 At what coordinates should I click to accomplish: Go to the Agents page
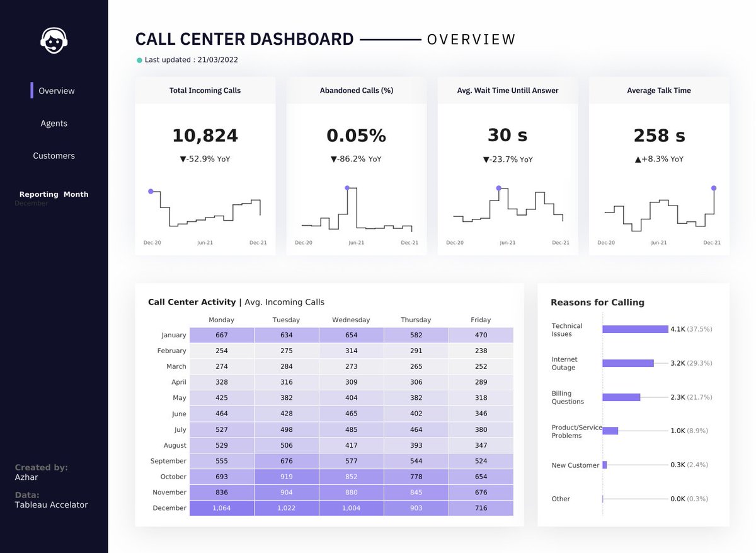(54, 124)
